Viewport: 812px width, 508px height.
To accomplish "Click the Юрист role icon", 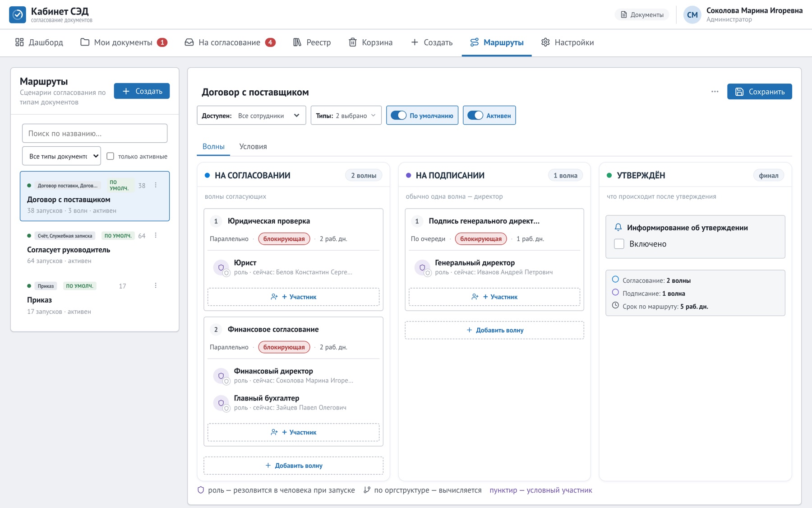I will 221,267.
